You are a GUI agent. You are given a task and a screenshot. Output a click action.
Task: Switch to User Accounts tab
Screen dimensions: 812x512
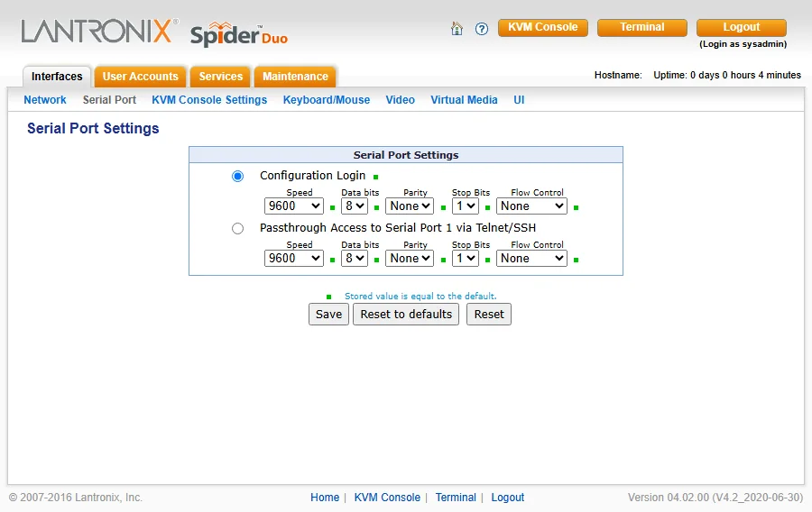tap(141, 77)
